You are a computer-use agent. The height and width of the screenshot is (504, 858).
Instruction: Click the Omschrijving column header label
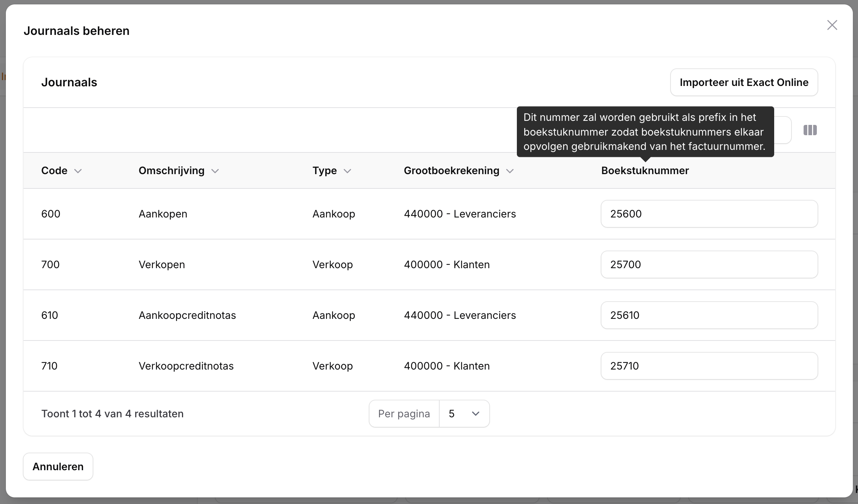171,170
